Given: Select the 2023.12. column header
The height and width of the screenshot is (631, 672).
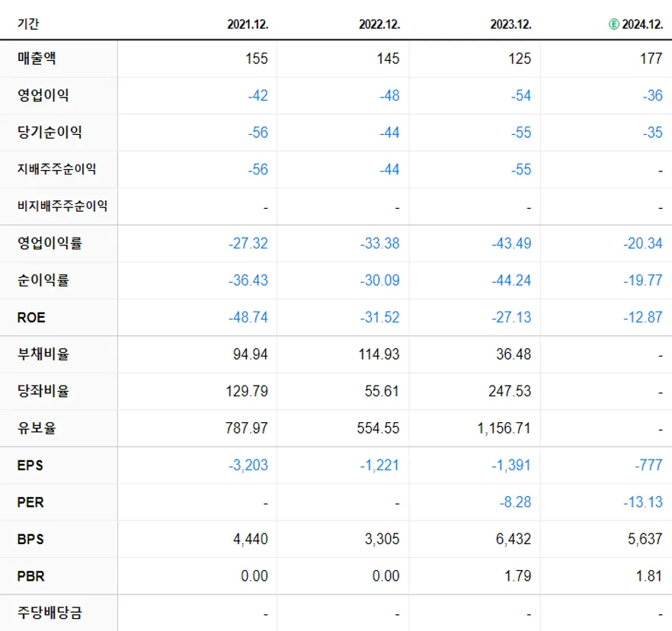Looking at the screenshot, I should tap(510, 24).
